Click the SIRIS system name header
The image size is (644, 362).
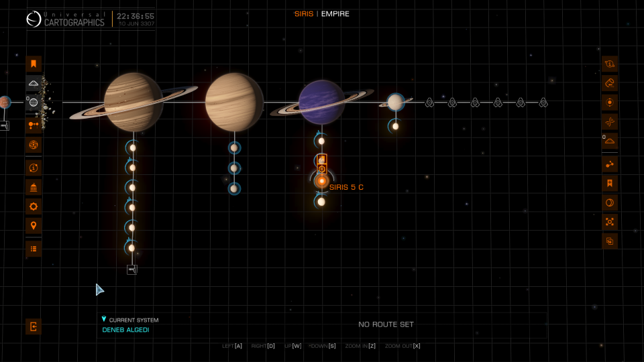click(304, 14)
